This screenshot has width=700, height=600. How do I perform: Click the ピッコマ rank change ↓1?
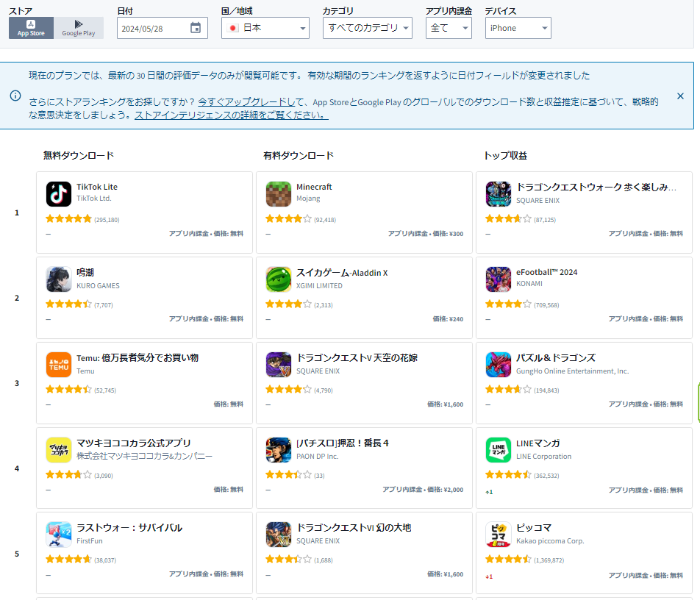489,576
